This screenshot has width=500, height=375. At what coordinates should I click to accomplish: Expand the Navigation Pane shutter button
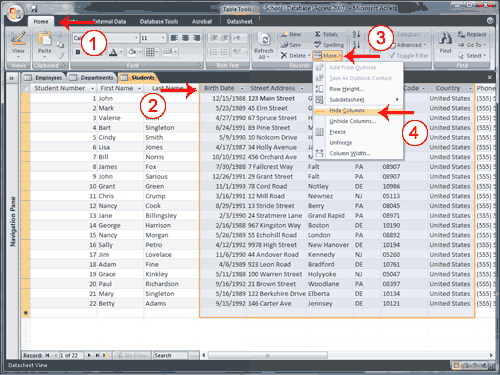[x=12, y=78]
